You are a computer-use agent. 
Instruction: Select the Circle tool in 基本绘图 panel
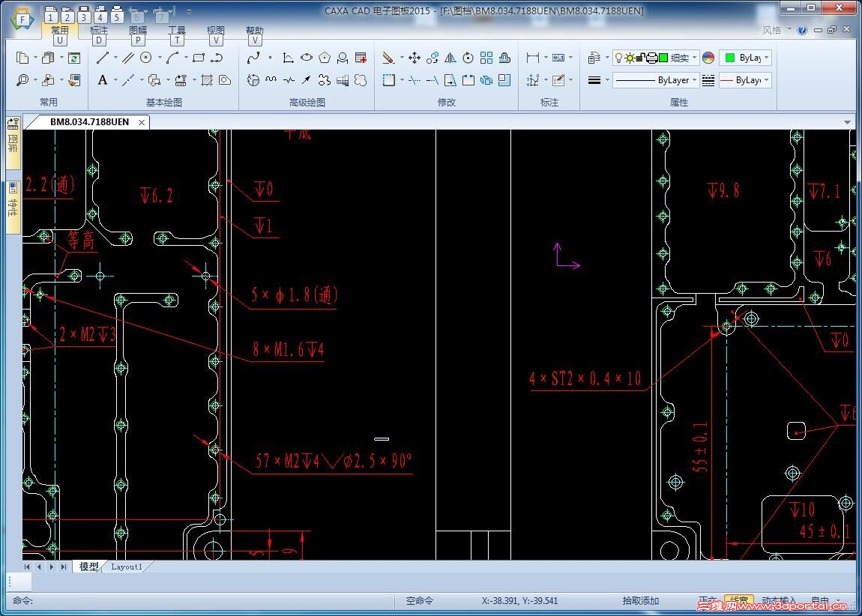(x=145, y=56)
